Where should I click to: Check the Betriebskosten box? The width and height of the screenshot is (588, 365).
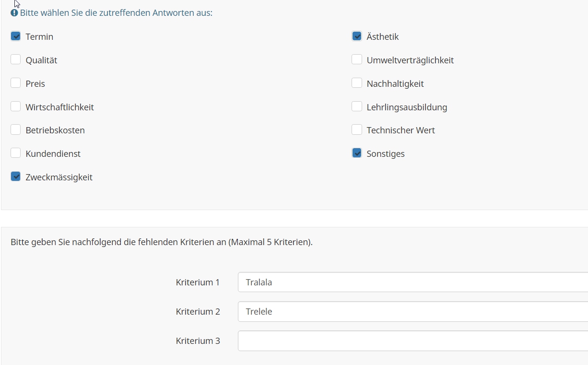click(16, 130)
